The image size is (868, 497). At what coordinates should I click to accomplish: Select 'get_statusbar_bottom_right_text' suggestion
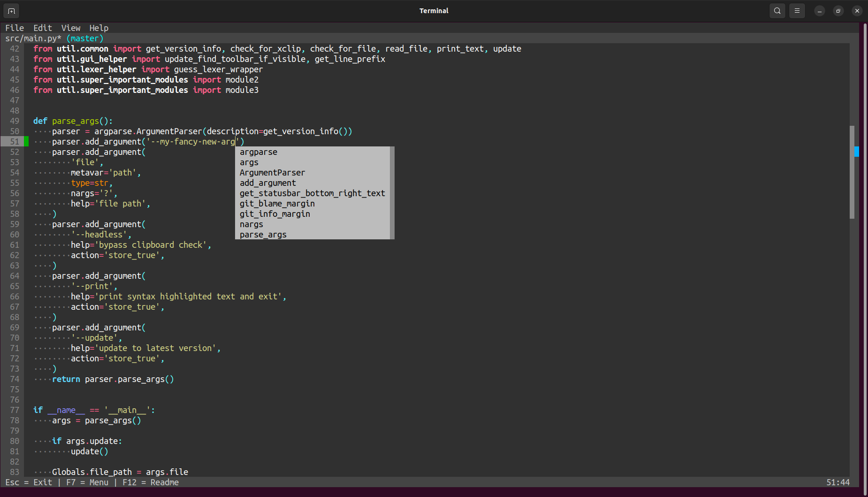tap(312, 193)
